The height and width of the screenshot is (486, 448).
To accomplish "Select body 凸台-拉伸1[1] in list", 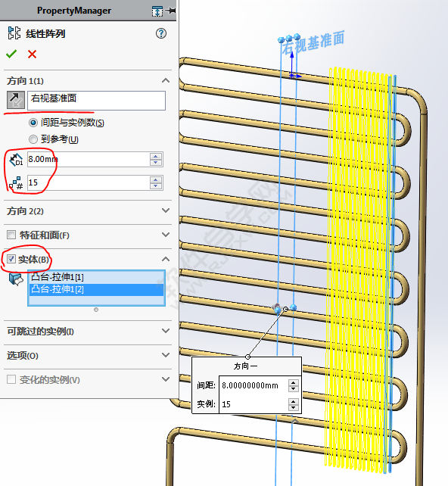I will coord(96,277).
